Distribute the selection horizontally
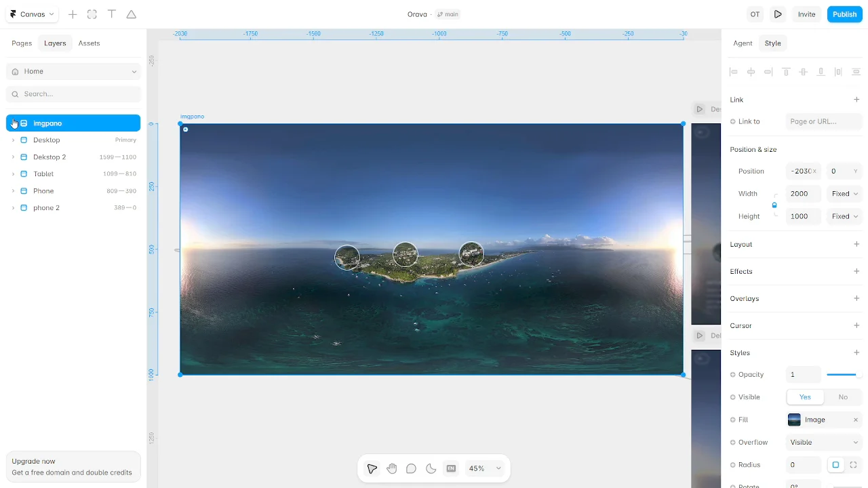This screenshot has width=868, height=488. 839,72
